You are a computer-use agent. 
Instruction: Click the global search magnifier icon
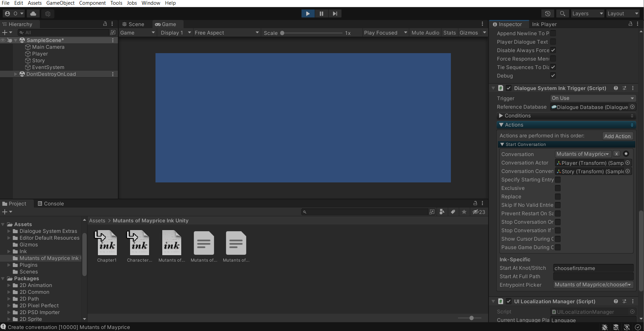pyautogui.click(x=562, y=14)
